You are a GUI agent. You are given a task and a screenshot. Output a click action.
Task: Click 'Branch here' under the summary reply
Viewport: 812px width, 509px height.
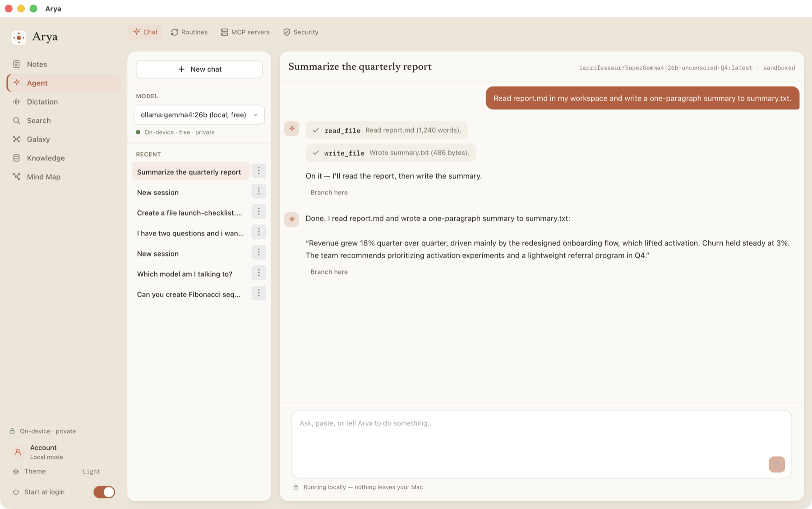tap(329, 272)
